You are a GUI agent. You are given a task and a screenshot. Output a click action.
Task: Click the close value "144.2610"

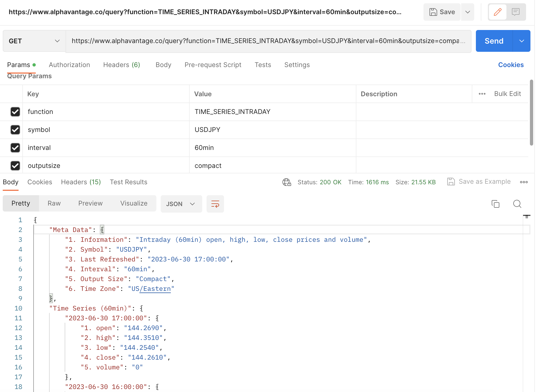coord(147,357)
